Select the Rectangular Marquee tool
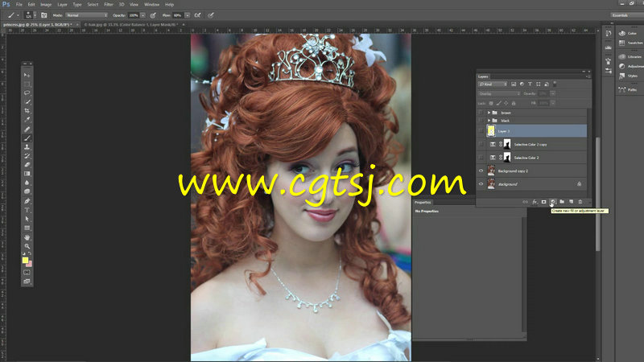This screenshot has width=644, height=362. 27,84
